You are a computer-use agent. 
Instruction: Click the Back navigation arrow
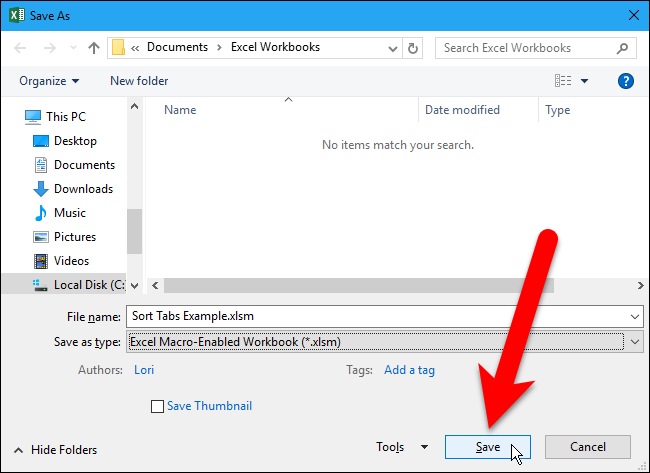click(24, 47)
